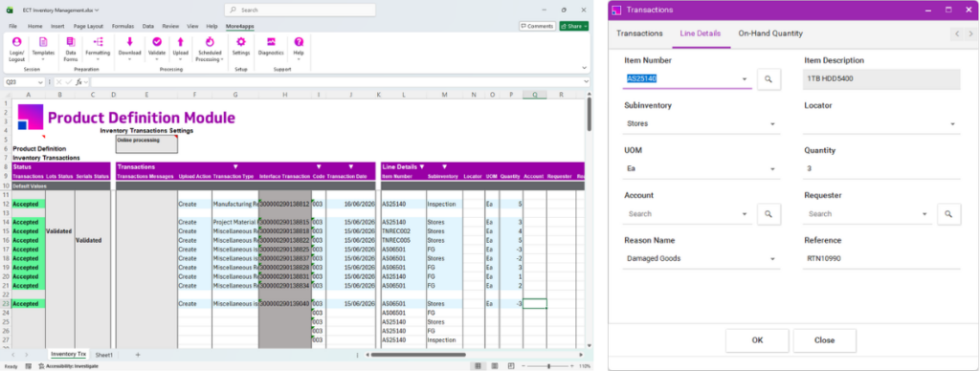
Task: Click the Validate checkmark icon
Action: [x=157, y=42]
